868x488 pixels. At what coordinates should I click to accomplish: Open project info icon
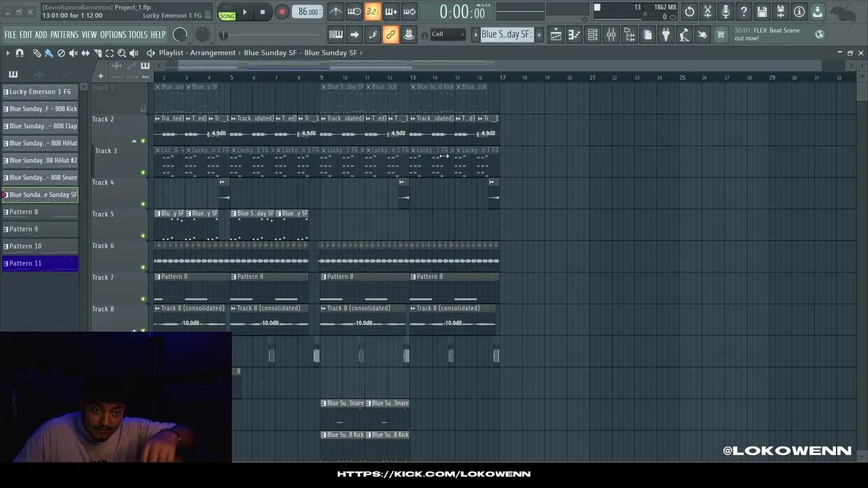(x=799, y=12)
